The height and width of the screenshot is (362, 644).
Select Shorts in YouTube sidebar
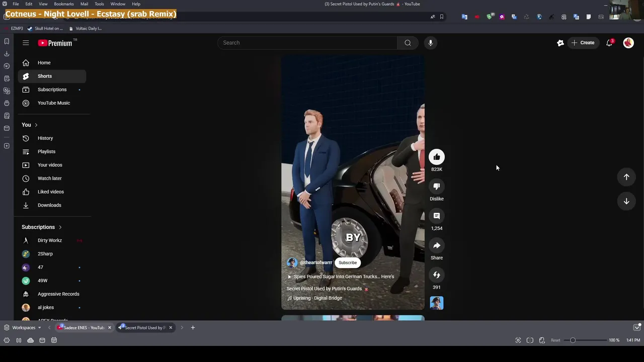point(52,76)
